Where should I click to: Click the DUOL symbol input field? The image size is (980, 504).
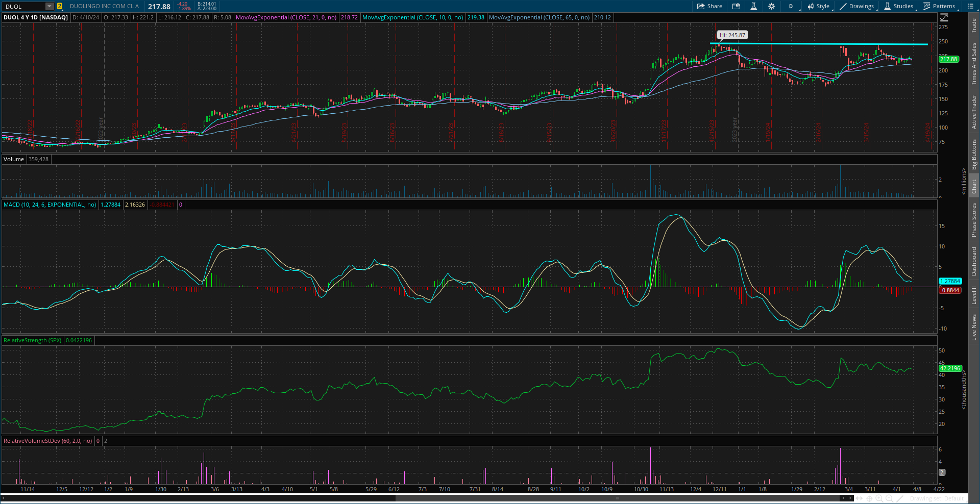point(24,6)
